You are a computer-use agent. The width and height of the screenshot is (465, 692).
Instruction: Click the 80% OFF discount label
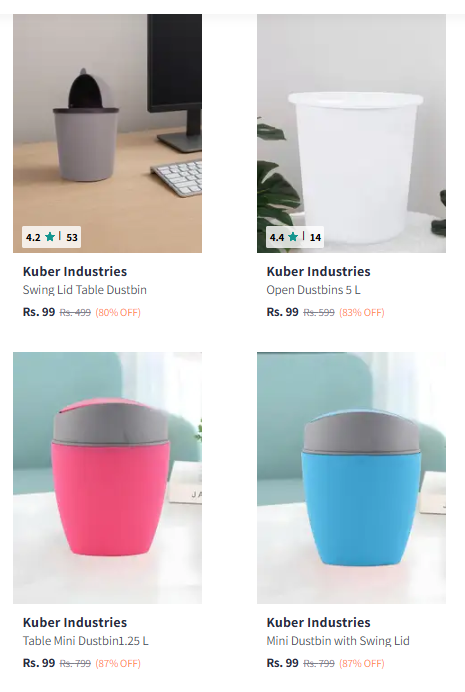coord(118,312)
